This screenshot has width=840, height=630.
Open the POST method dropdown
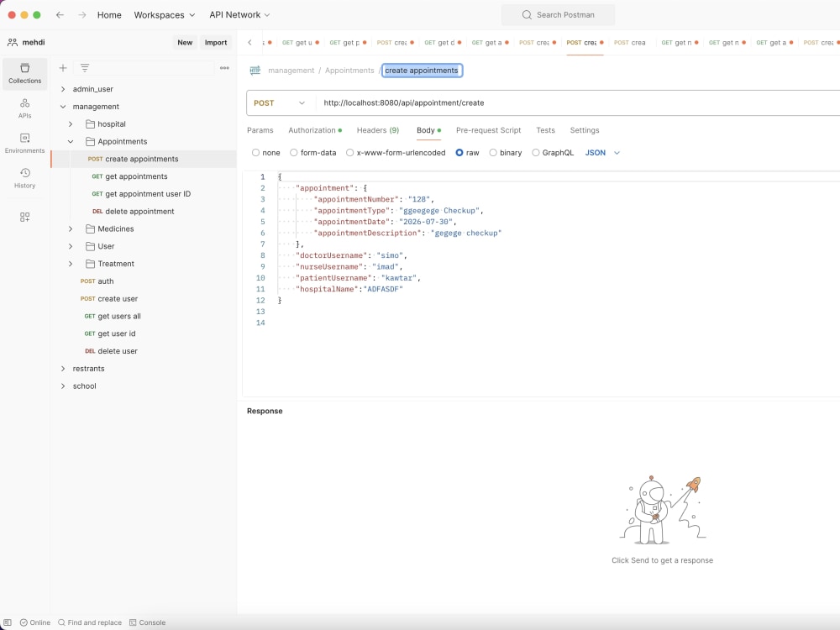(x=279, y=102)
